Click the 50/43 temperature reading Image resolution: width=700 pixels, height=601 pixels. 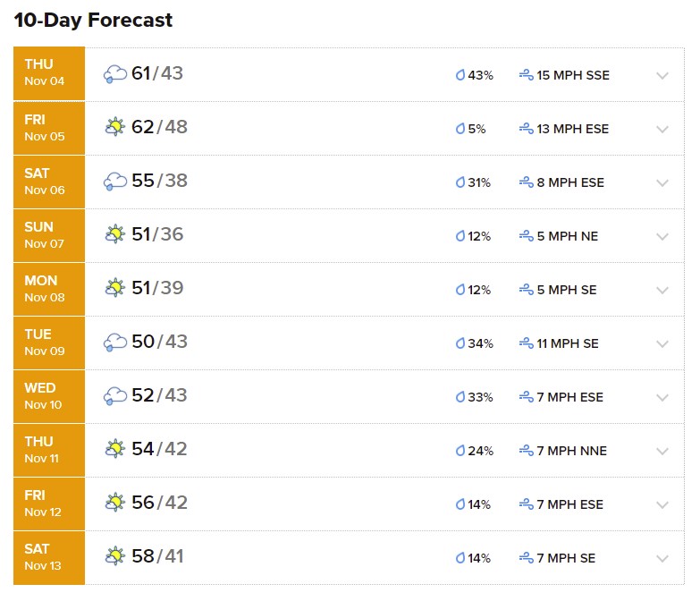click(x=159, y=342)
